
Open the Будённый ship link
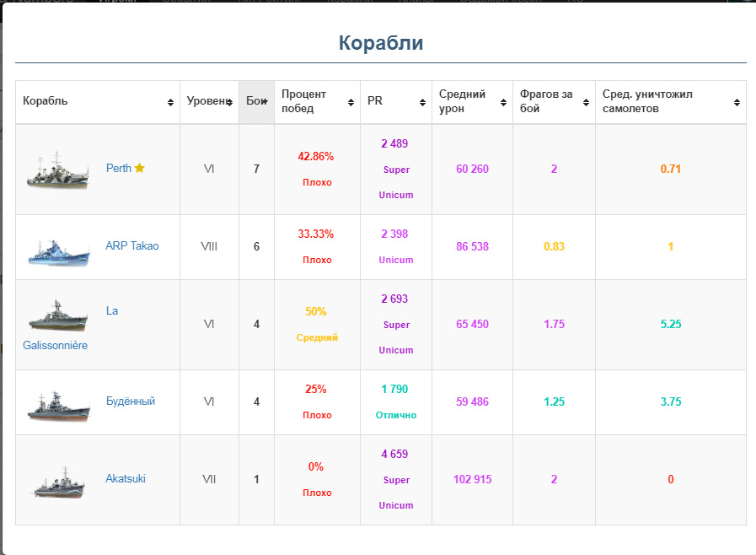click(130, 401)
